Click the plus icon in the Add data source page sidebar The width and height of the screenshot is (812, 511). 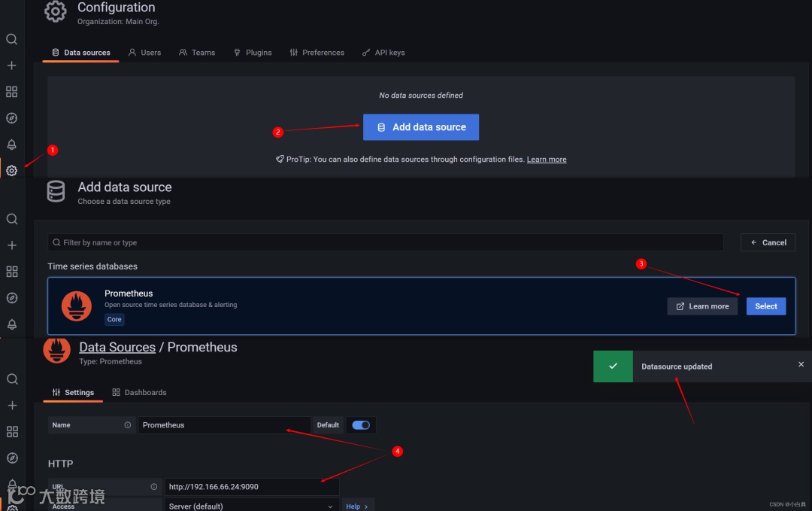(12, 245)
